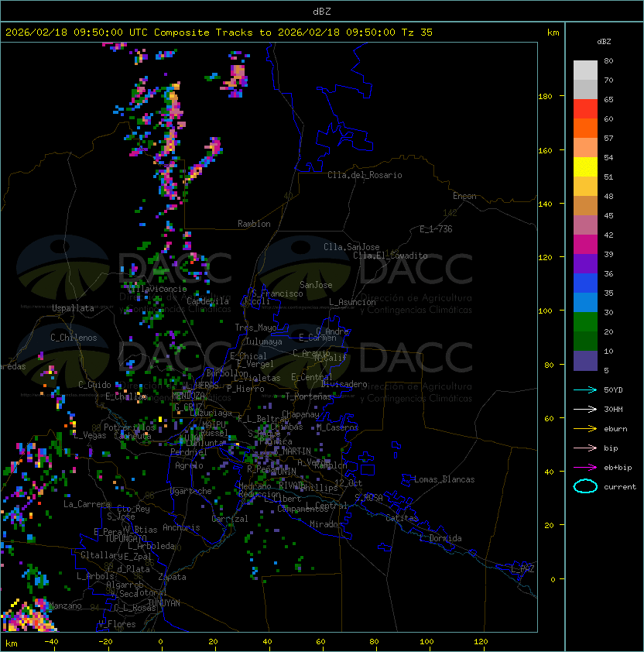Click the 'L_PAZ' map label
The image size is (644, 652).
coord(522,569)
